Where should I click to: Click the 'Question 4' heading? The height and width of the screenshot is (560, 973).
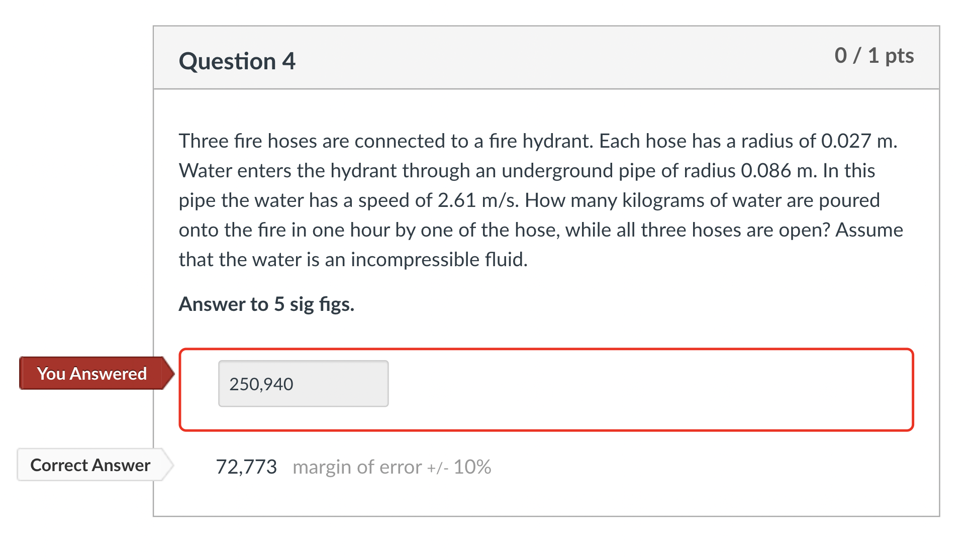click(x=237, y=60)
